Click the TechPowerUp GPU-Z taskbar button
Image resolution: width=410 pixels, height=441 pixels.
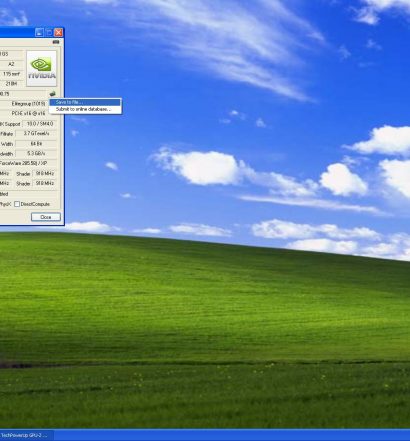tap(26, 435)
